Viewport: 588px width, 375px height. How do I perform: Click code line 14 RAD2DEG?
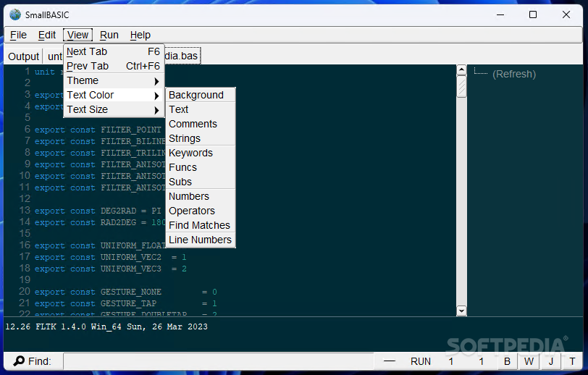(100, 223)
